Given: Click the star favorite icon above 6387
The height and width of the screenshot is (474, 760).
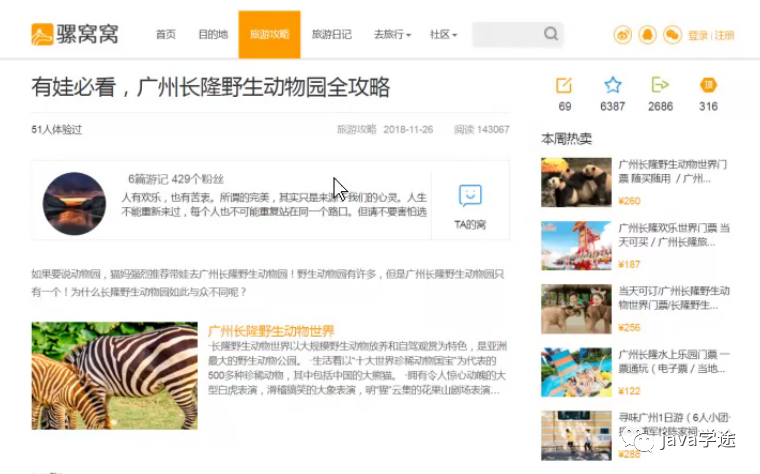Looking at the screenshot, I should (x=613, y=85).
